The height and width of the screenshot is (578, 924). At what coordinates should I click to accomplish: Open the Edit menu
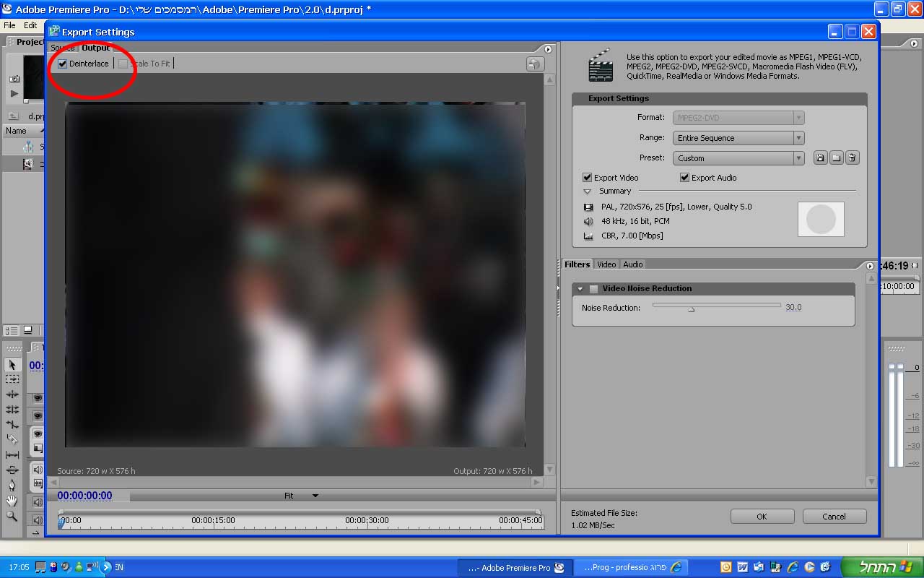[x=30, y=25]
